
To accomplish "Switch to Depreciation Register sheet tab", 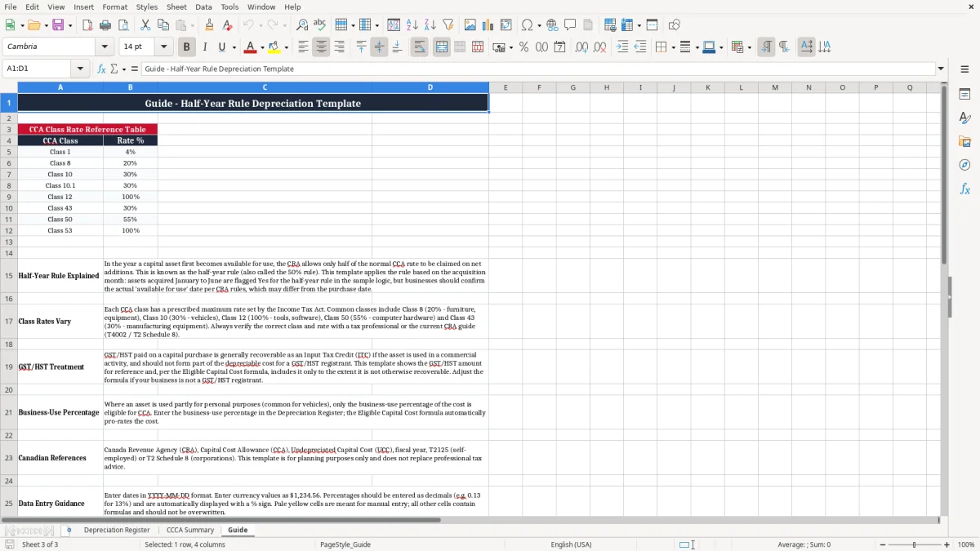I will coord(117,530).
